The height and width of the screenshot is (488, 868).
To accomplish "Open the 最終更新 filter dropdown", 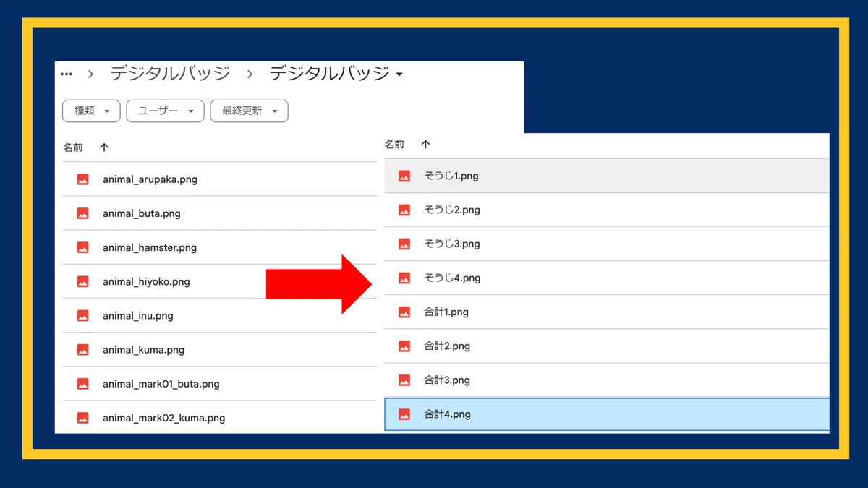I will pyautogui.click(x=249, y=111).
